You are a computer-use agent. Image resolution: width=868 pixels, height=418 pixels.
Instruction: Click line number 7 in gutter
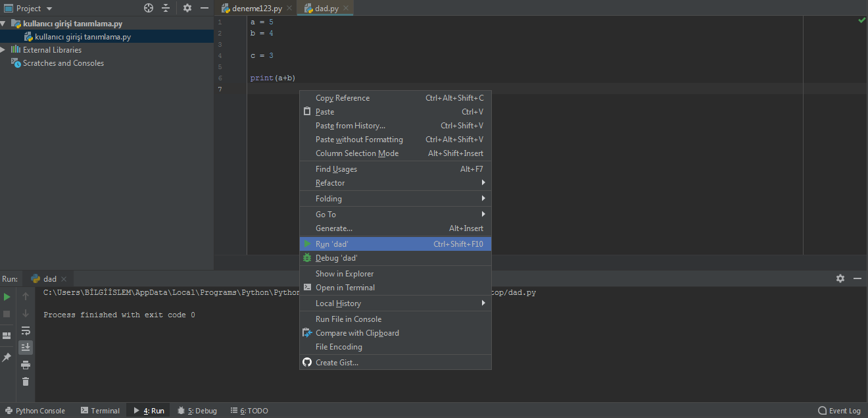[x=220, y=90]
